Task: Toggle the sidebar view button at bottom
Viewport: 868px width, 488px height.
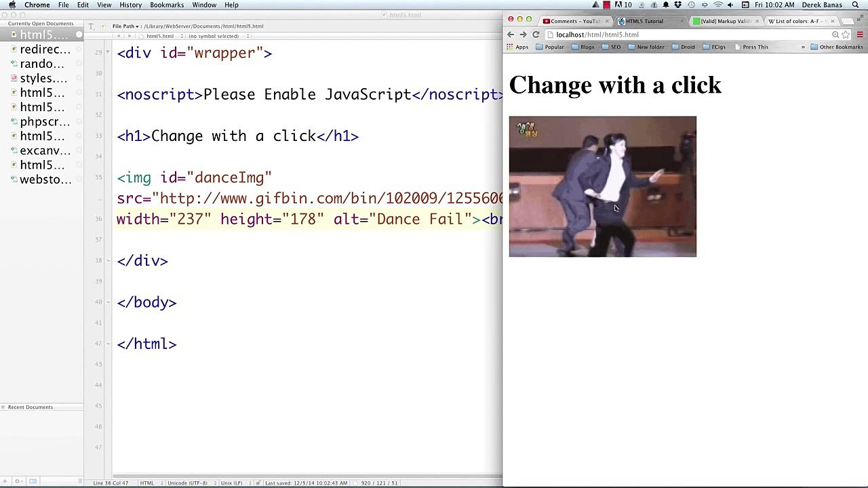Action: point(33,481)
